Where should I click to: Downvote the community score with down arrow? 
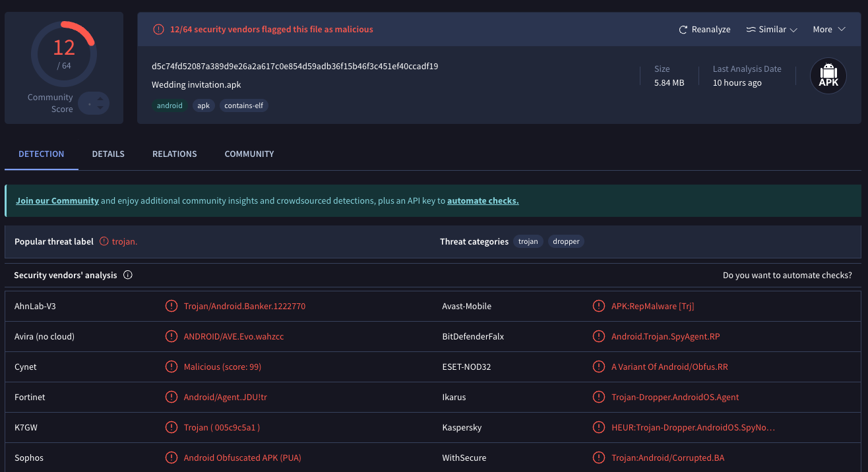(100, 107)
